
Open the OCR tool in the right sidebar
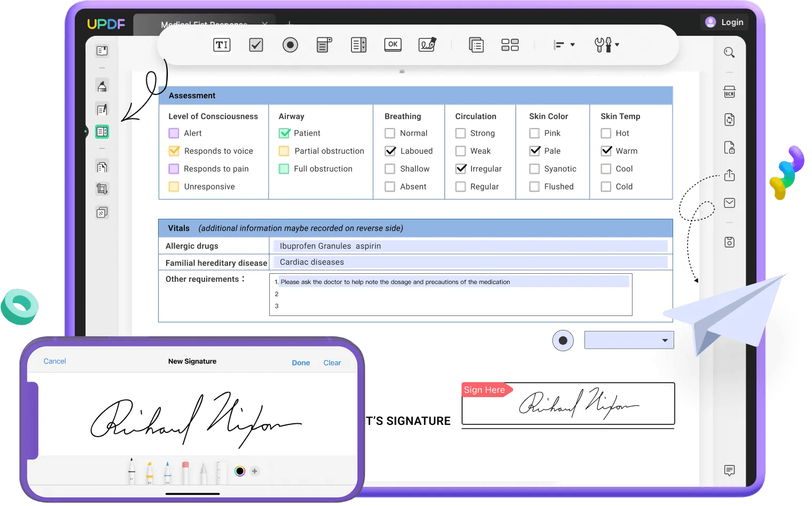[x=729, y=92]
